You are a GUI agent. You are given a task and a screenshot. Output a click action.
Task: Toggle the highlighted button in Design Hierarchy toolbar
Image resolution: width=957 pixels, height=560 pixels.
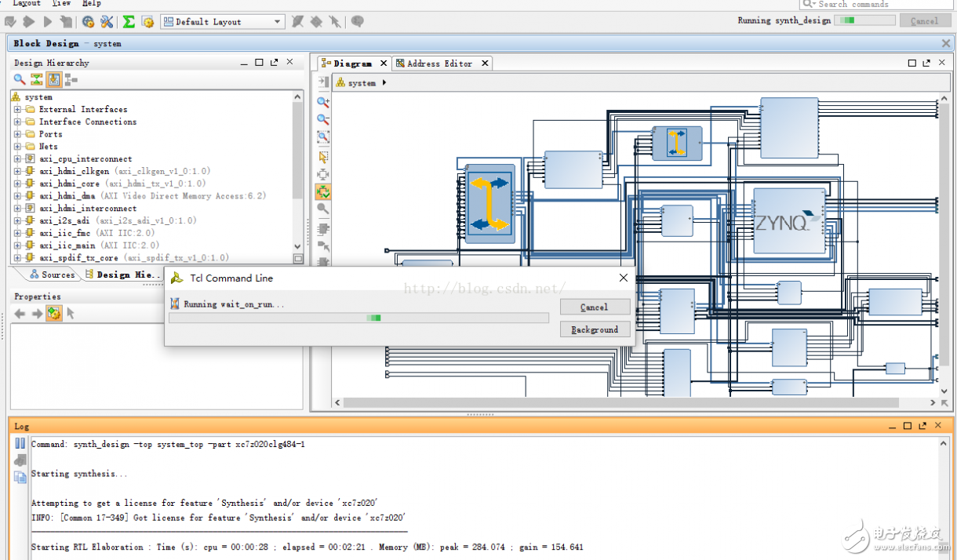pyautogui.click(x=53, y=79)
